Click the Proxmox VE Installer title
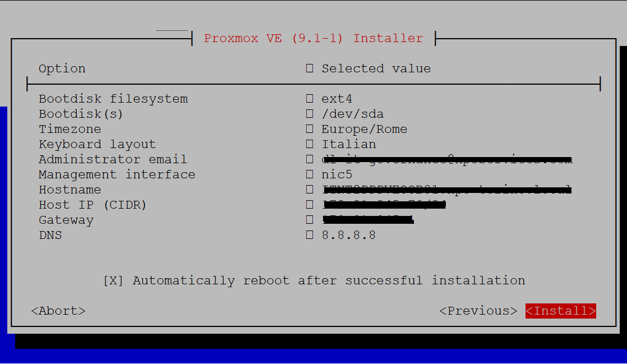The width and height of the screenshot is (627, 364). coord(313,39)
